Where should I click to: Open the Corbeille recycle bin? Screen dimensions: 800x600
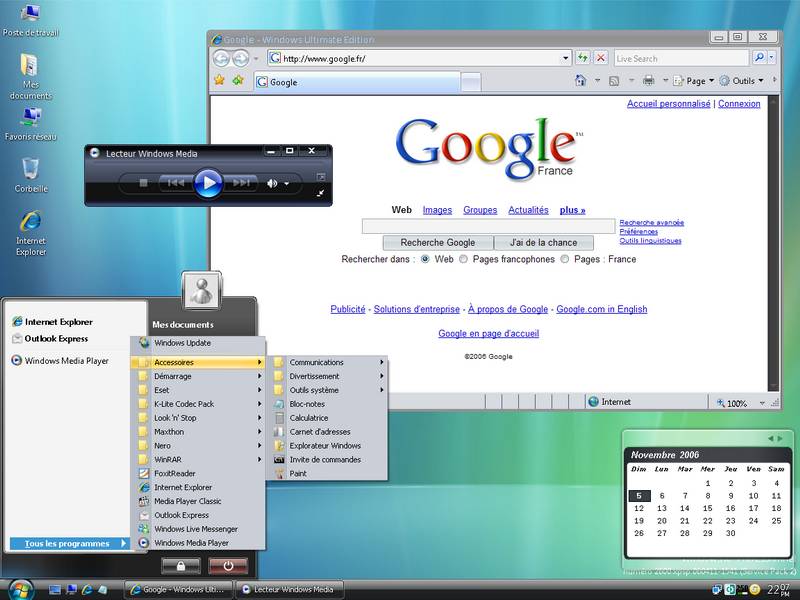coord(31,174)
